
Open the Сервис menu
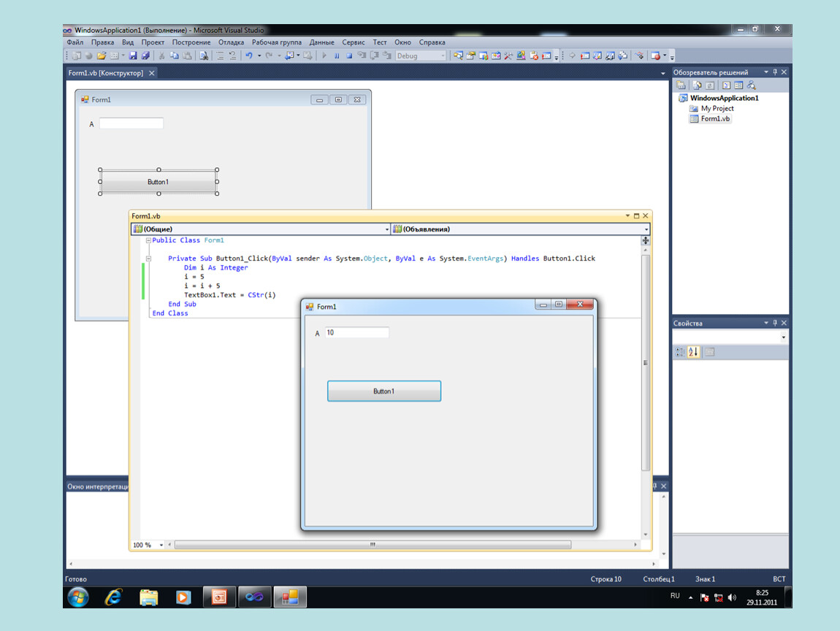click(353, 42)
